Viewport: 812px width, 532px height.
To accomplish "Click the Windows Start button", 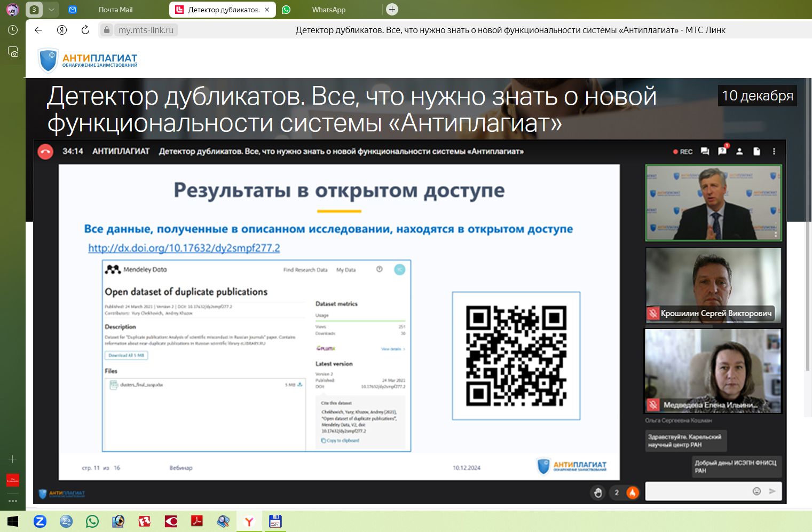I will [13, 521].
